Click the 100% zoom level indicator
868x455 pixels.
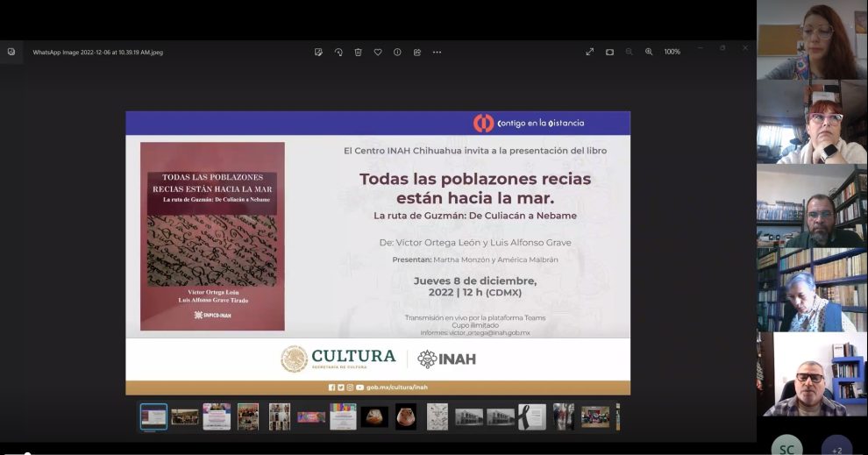672,53
